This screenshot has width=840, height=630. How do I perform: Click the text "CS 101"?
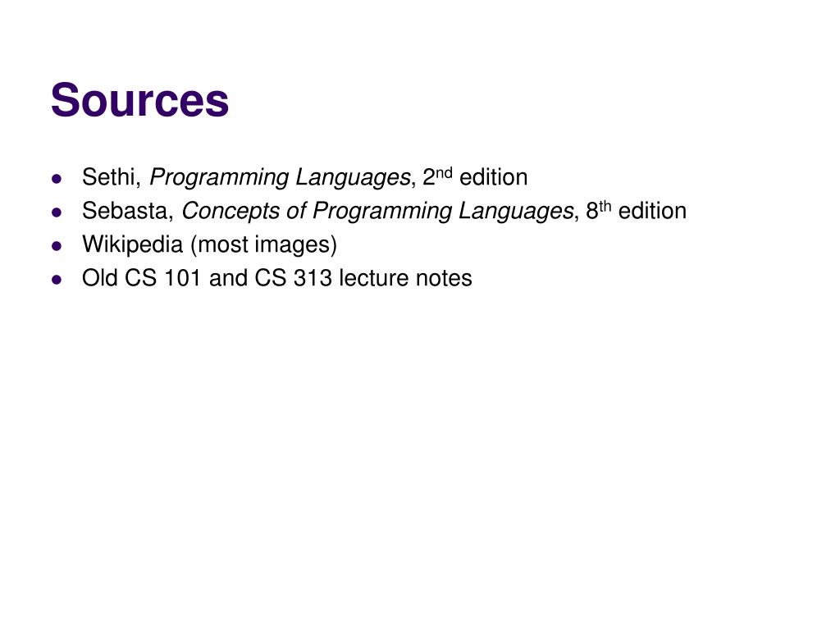coord(162,279)
